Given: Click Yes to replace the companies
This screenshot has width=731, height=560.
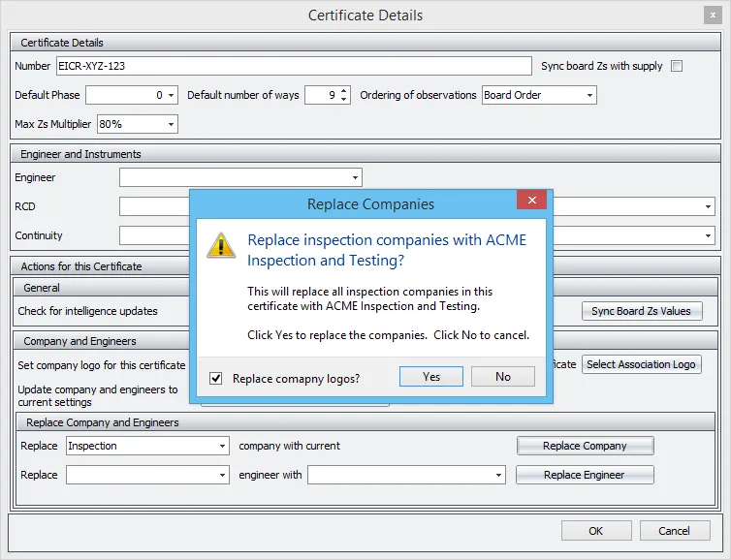Looking at the screenshot, I should coord(431,377).
